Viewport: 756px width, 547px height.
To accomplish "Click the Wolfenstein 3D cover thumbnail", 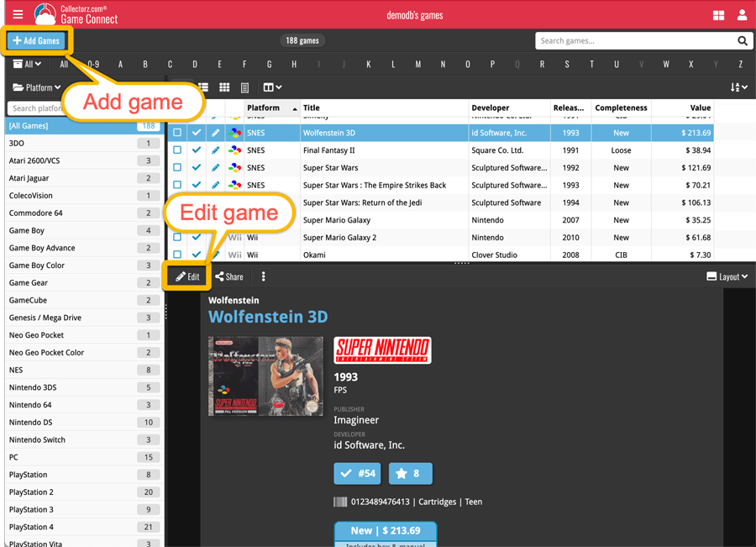I will 265,376.
